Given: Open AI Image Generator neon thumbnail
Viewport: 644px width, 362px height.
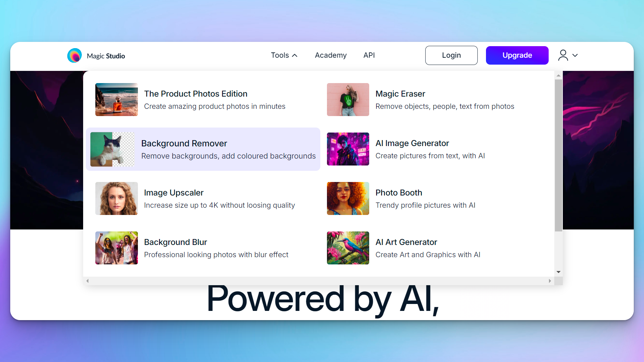Looking at the screenshot, I should point(348,149).
